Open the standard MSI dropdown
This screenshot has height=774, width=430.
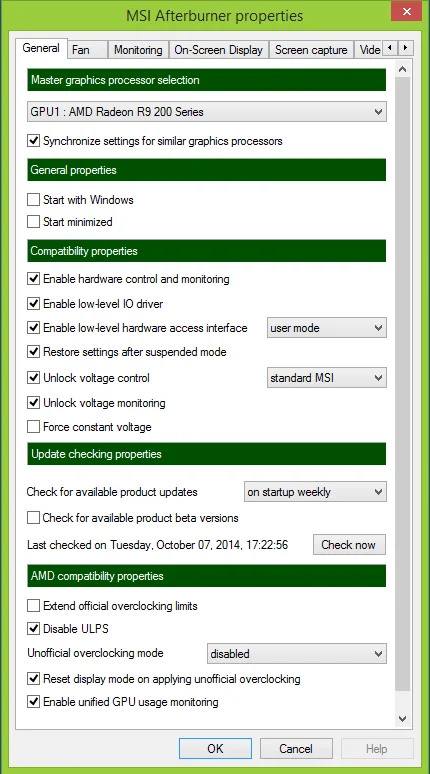point(327,378)
